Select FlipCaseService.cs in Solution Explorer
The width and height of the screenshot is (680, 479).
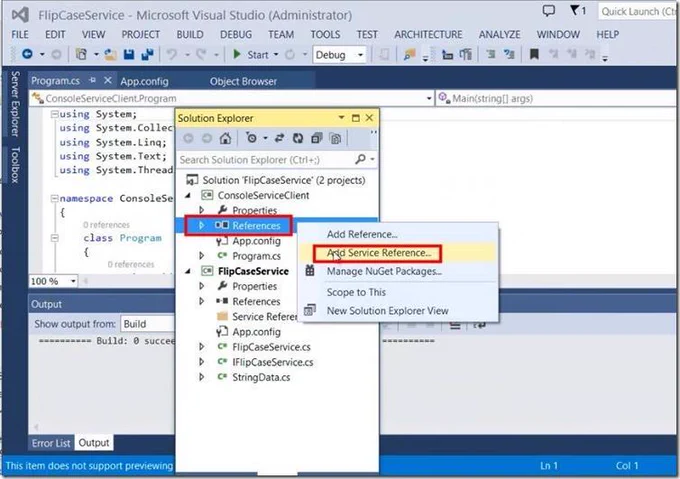coord(271,347)
